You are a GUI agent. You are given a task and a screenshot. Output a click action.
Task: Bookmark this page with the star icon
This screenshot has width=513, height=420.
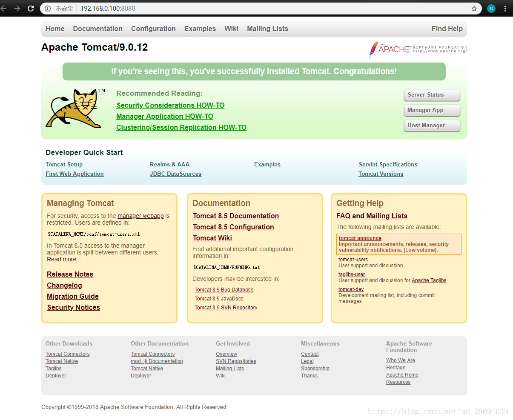click(x=474, y=9)
